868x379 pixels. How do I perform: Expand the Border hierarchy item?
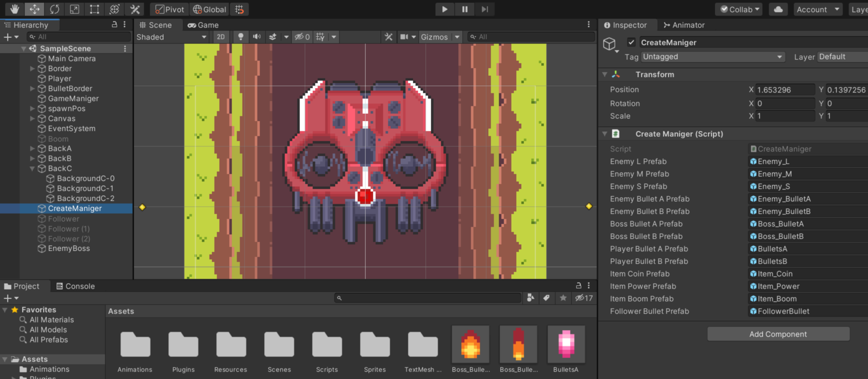32,68
